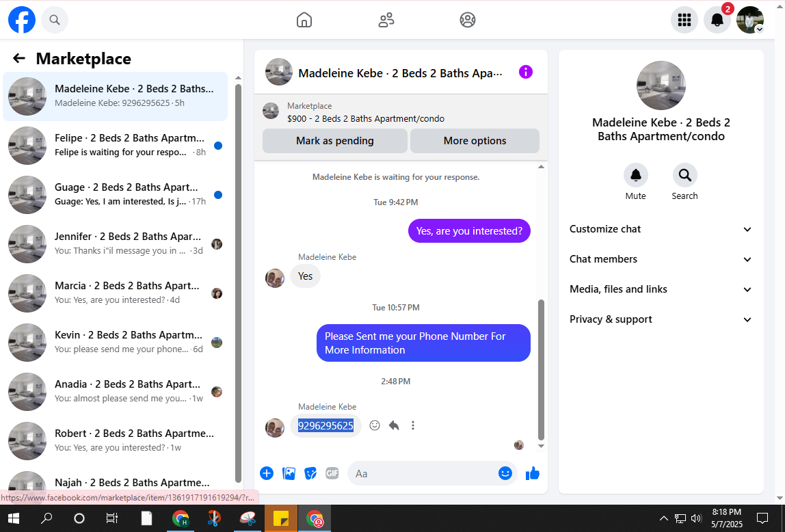Open Task View on the taskbar
785x532 pixels.
[112, 518]
